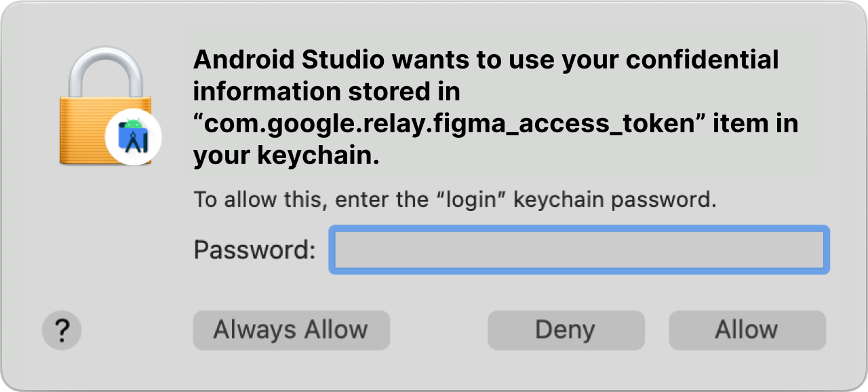Click the shackle of the padlock icon
Image resolution: width=868 pixels, height=392 pixels.
point(108,72)
